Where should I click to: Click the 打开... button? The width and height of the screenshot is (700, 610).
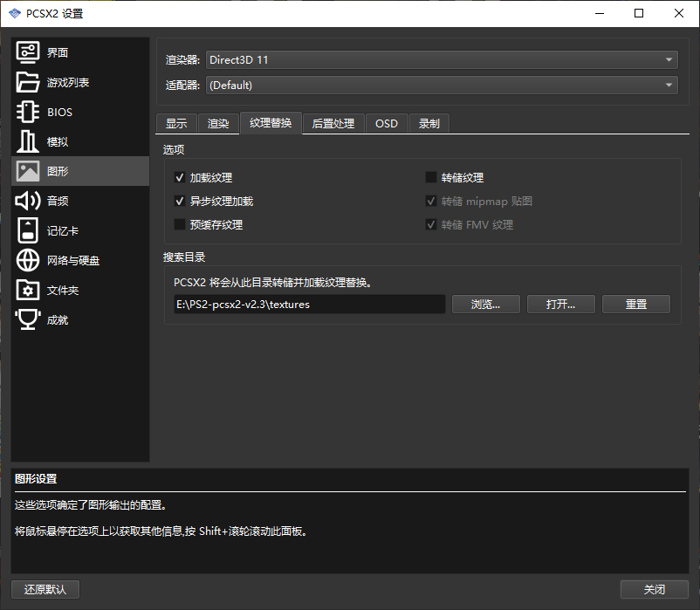560,305
